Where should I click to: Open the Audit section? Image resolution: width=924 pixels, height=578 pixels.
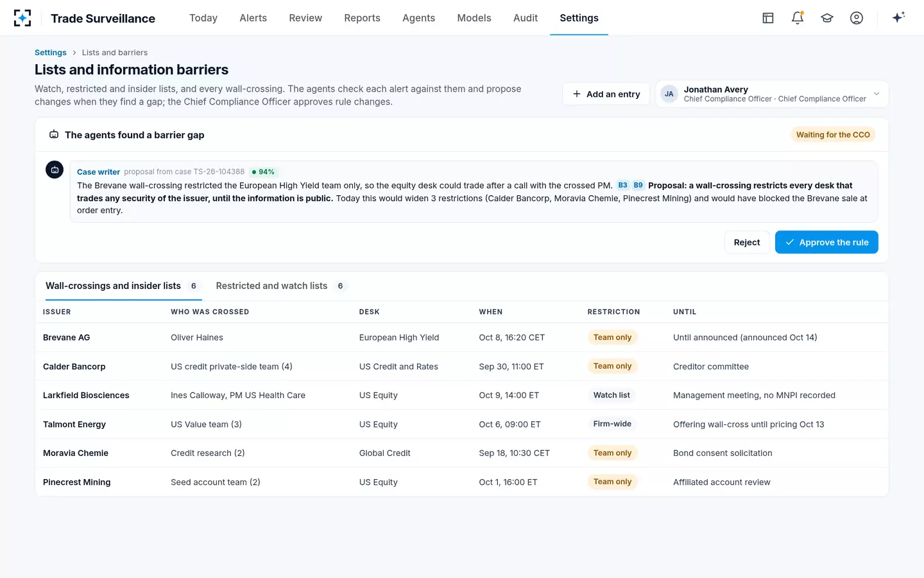coord(526,18)
